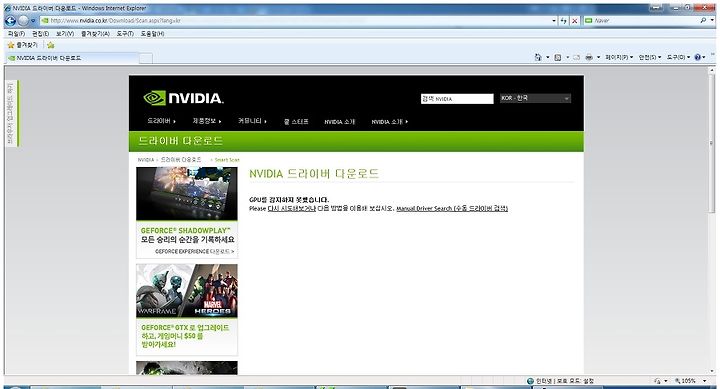
Task: Open the dropdown arrow next to printer icon
Action: [598, 57]
